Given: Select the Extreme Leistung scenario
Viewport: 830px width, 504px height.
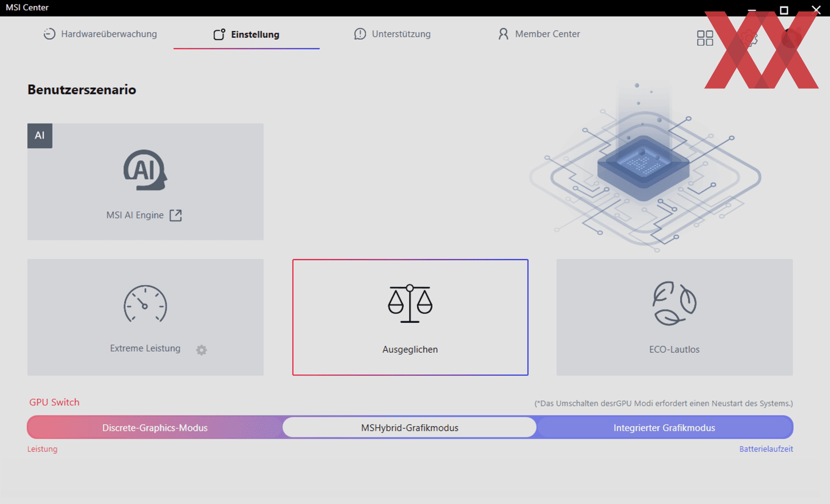Looking at the screenshot, I should pos(145,317).
